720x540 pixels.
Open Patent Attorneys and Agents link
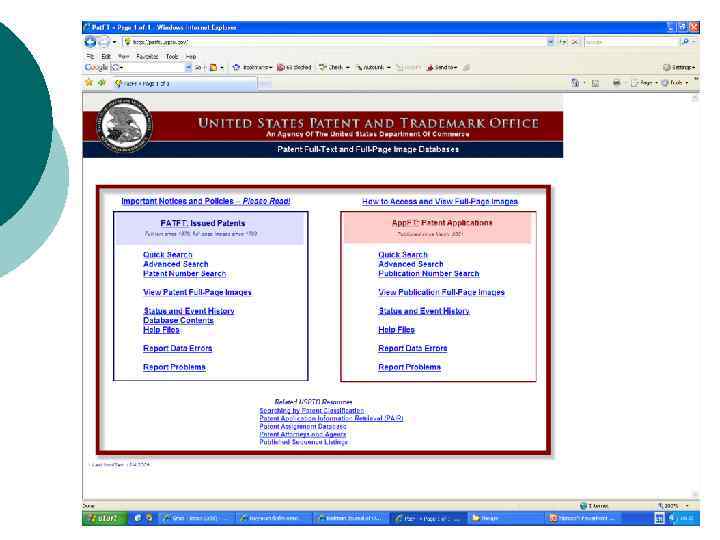tap(303, 434)
